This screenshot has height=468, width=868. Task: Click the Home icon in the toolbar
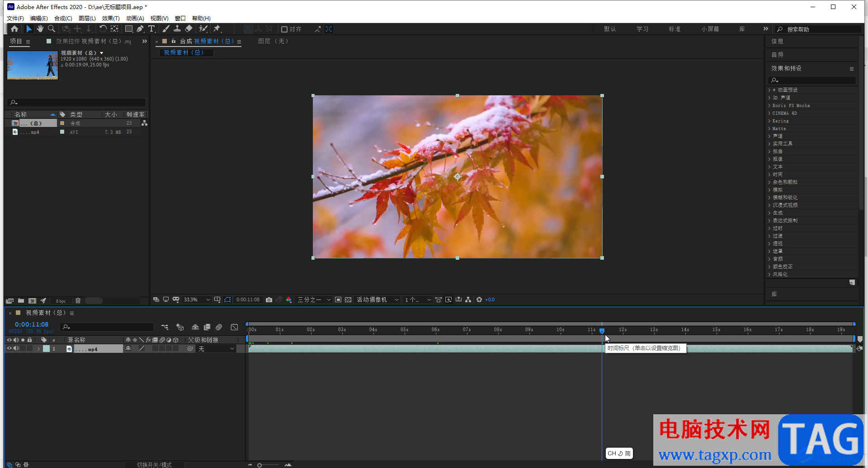[14, 29]
